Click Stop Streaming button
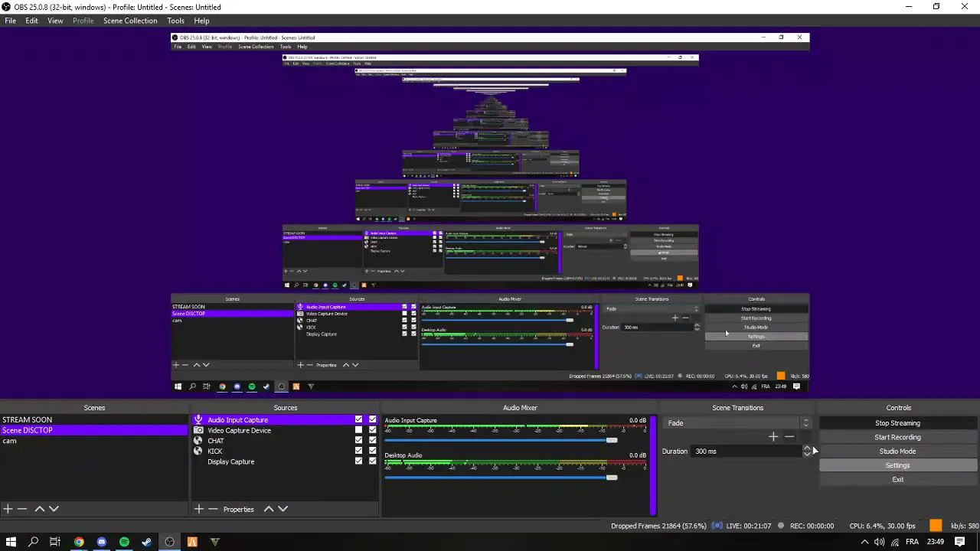The width and height of the screenshot is (980, 551). point(897,423)
